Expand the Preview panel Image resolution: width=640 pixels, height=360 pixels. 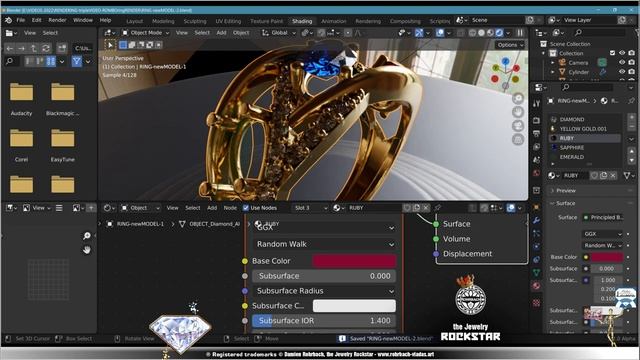point(565,191)
